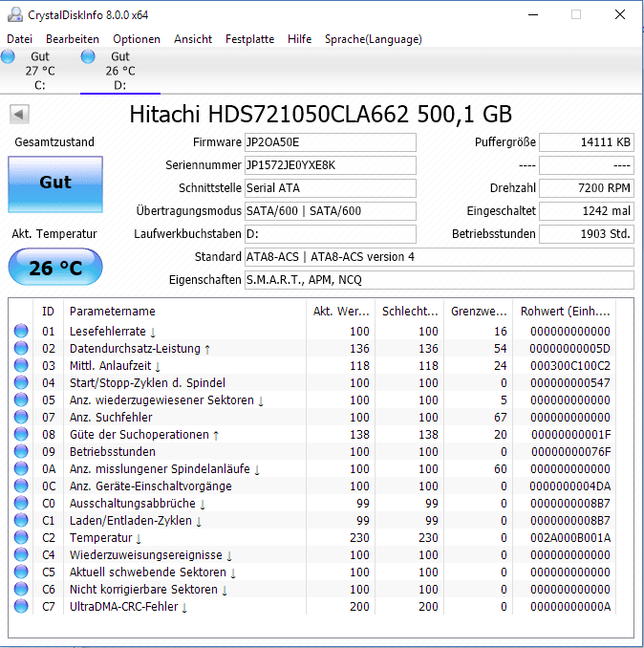The height and width of the screenshot is (648, 644).
Task: Select the D: drive tab
Action: point(120,71)
